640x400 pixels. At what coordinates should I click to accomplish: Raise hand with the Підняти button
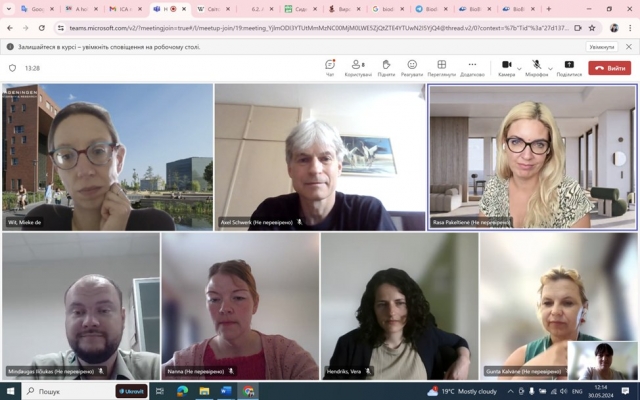point(386,65)
